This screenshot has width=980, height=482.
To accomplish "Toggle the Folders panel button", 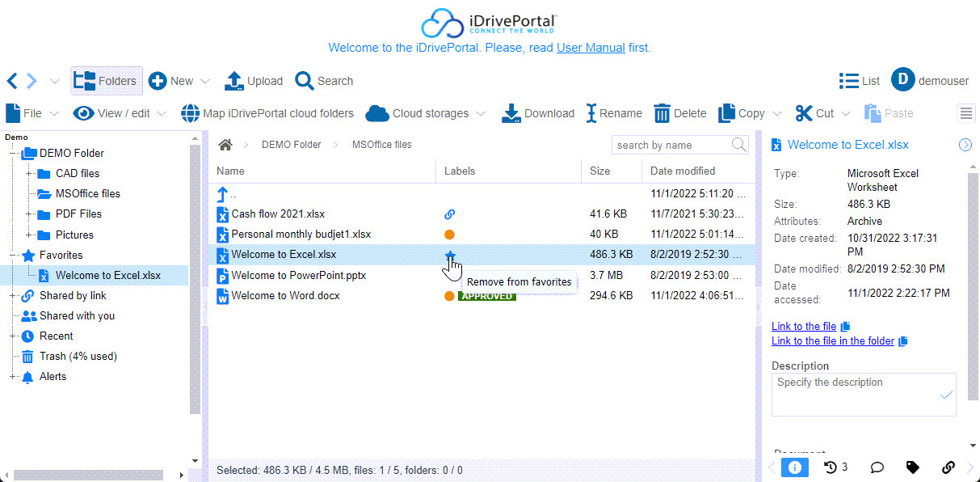I will pos(106,81).
